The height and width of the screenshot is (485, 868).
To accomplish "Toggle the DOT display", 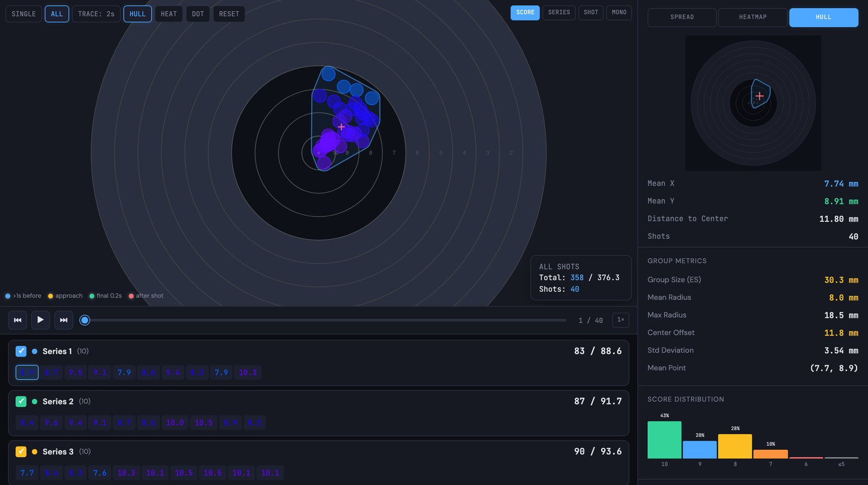I will pyautogui.click(x=198, y=14).
